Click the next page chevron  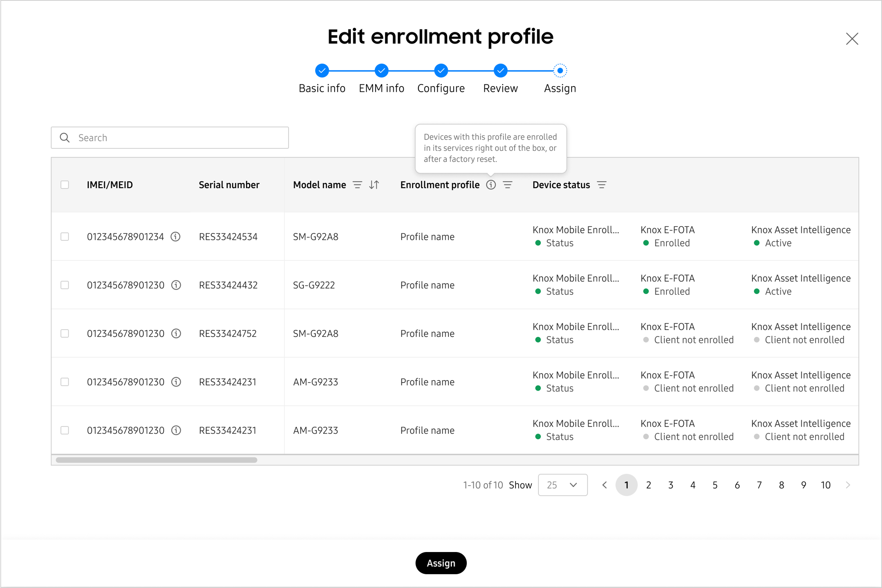point(848,485)
